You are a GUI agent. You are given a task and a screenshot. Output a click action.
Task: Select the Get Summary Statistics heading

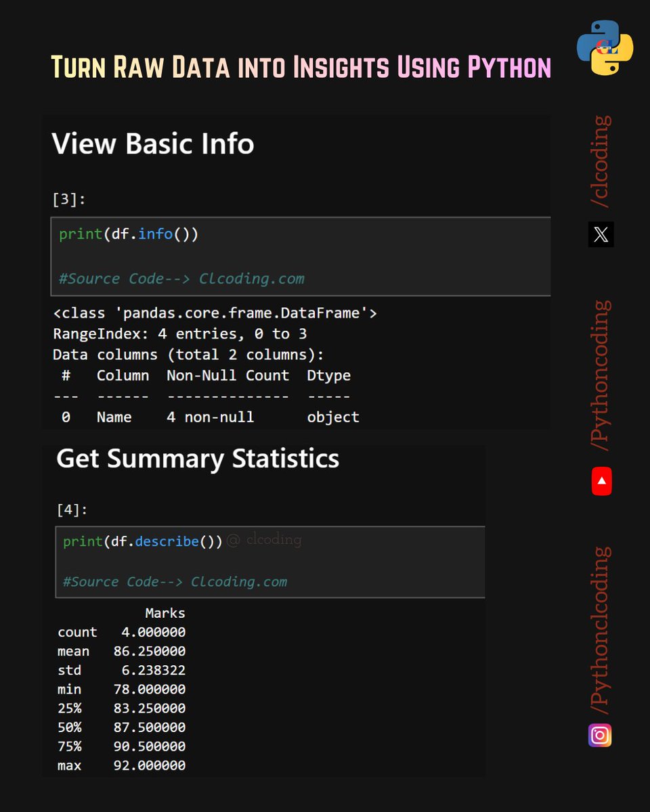tap(198, 459)
